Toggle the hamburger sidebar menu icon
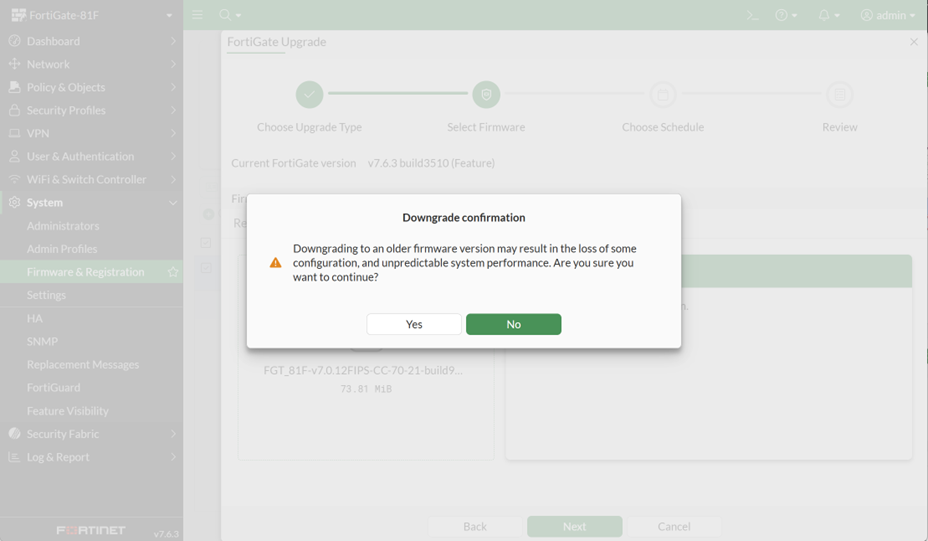 pos(197,15)
